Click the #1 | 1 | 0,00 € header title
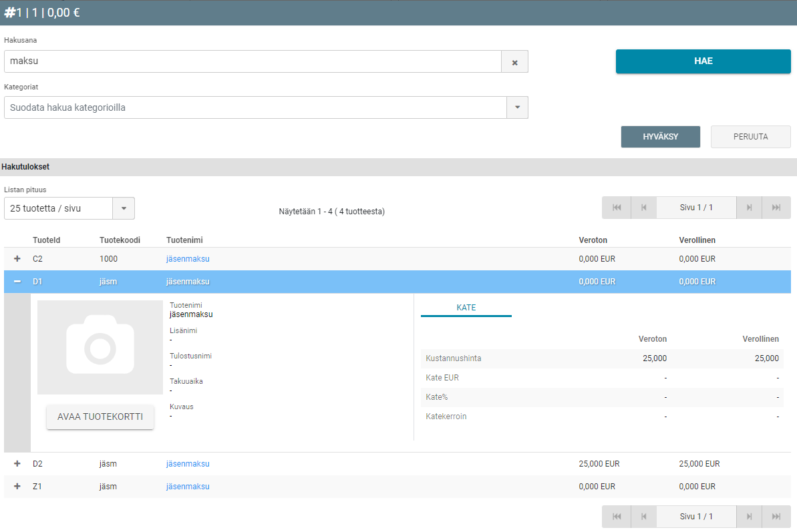Image resolution: width=797 pixels, height=532 pixels. click(42, 13)
